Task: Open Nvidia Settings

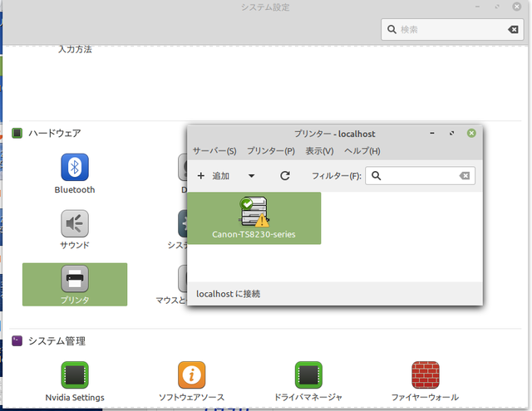Action: coord(75,375)
